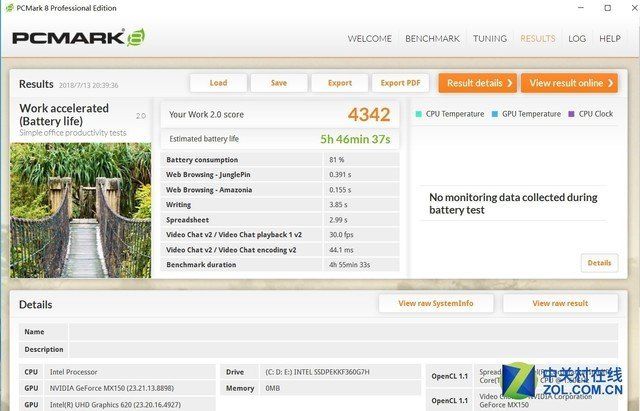
Task: Toggle the GPU Temperature legend swatch
Action: (x=494, y=114)
